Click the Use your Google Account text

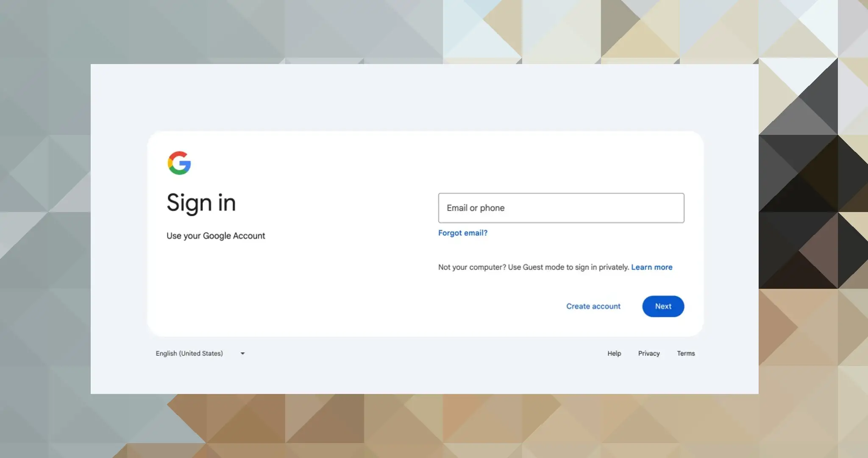(216, 235)
